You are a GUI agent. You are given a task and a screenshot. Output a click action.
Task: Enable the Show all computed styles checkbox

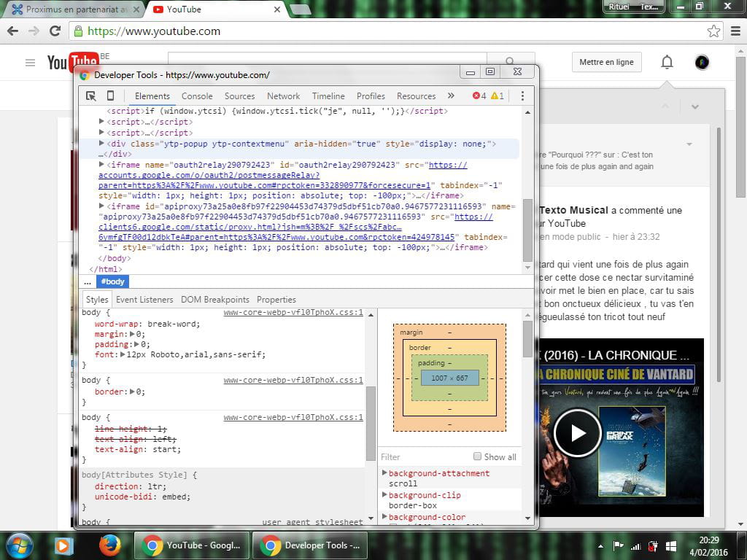(x=477, y=456)
